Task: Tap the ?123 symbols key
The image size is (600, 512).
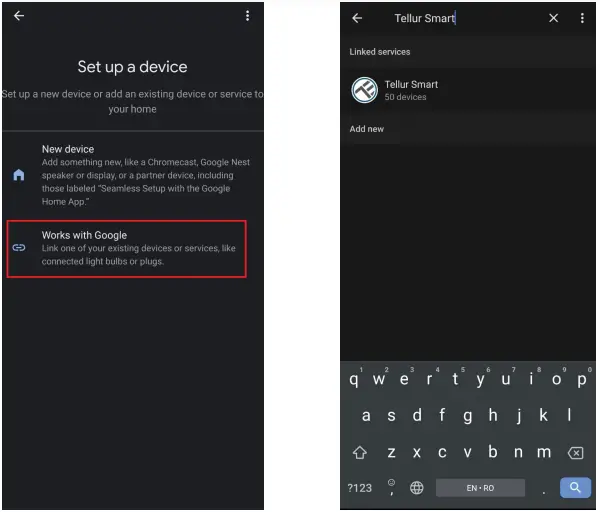Action: (359, 488)
